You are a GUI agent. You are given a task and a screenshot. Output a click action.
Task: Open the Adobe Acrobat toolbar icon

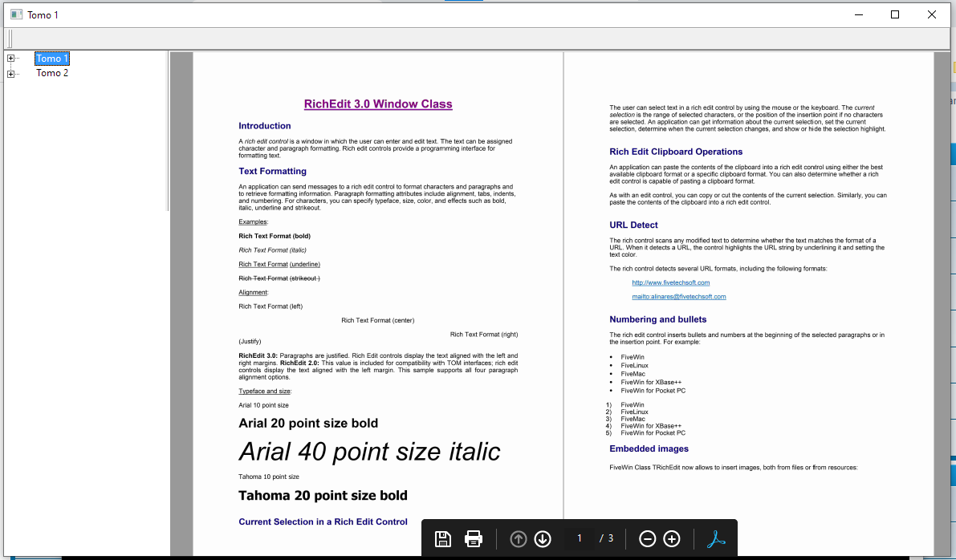(716, 538)
